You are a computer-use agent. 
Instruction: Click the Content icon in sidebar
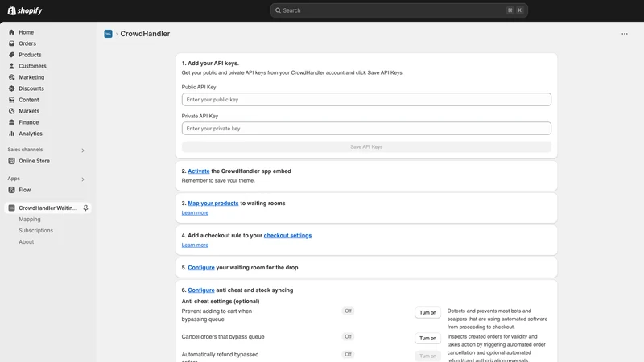click(x=11, y=100)
